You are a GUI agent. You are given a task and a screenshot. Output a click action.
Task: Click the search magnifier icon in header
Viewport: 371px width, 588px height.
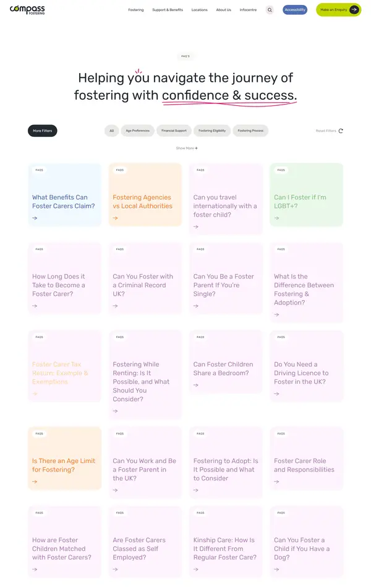pos(270,10)
